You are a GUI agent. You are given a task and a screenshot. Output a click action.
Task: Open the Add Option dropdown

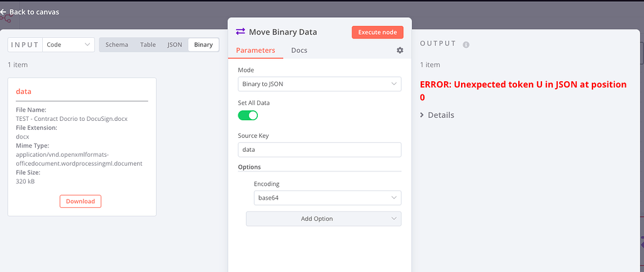click(323, 218)
